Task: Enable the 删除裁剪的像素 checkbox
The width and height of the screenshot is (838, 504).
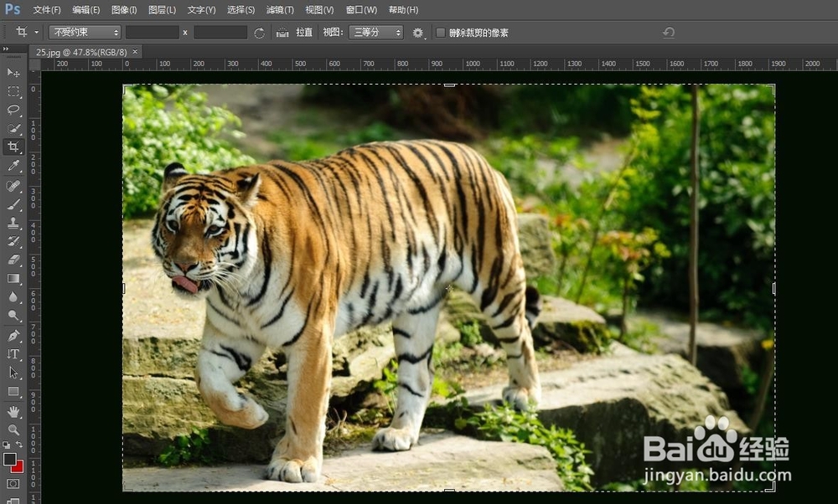Action: 441,33
